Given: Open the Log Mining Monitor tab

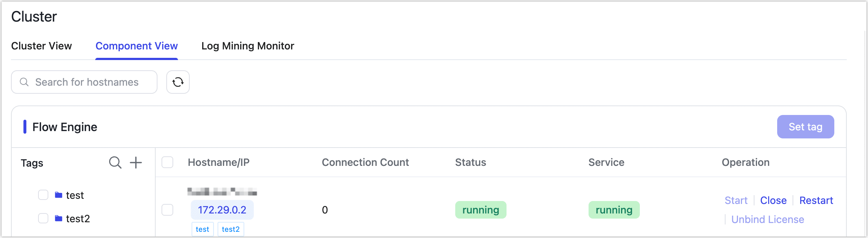Looking at the screenshot, I should click(248, 46).
